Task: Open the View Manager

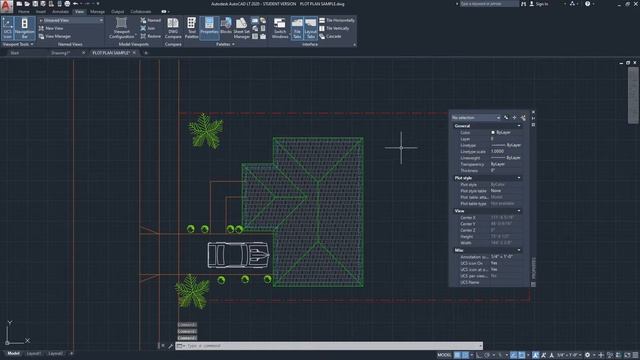Action: pos(55,36)
